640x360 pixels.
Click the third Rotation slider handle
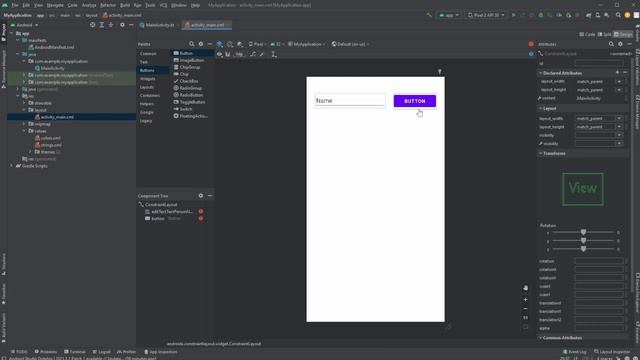click(x=583, y=249)
